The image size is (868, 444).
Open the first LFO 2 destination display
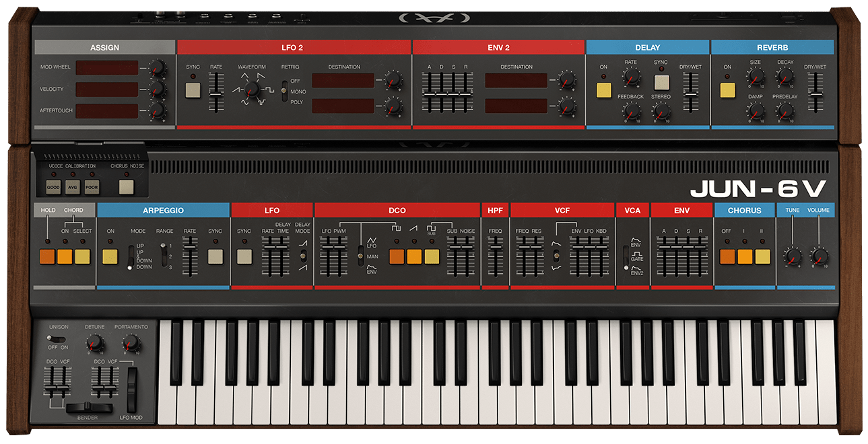343,81
